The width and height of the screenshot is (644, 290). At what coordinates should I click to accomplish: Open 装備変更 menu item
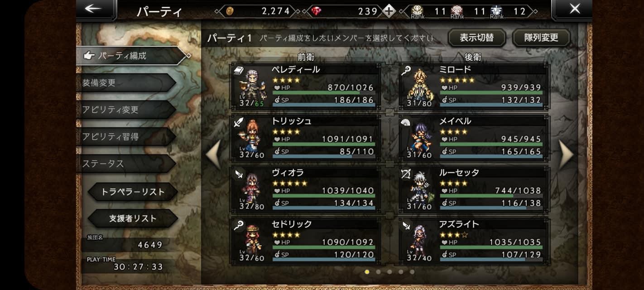[125, 83]
